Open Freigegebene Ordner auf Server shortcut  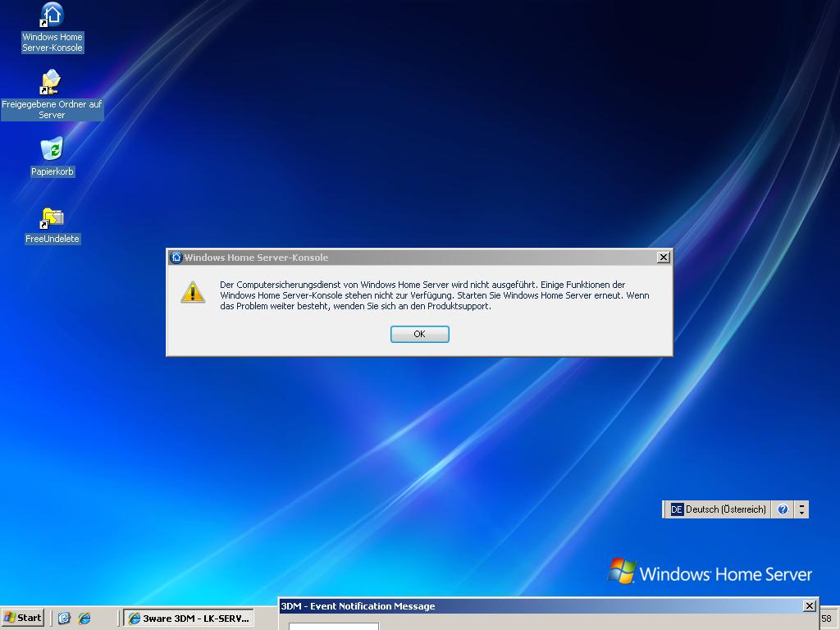click(52, 95)
